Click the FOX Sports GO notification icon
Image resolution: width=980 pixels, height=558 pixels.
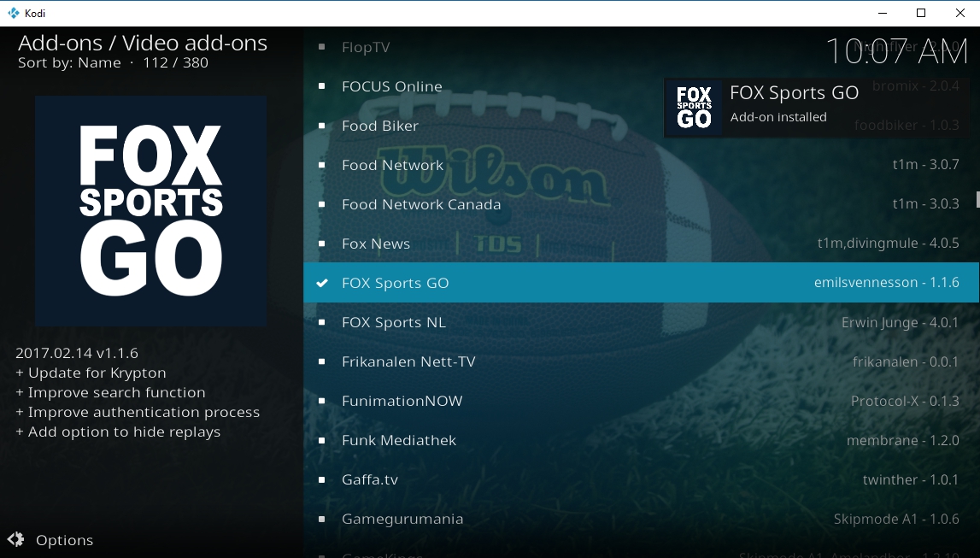[x=694, y=108]
